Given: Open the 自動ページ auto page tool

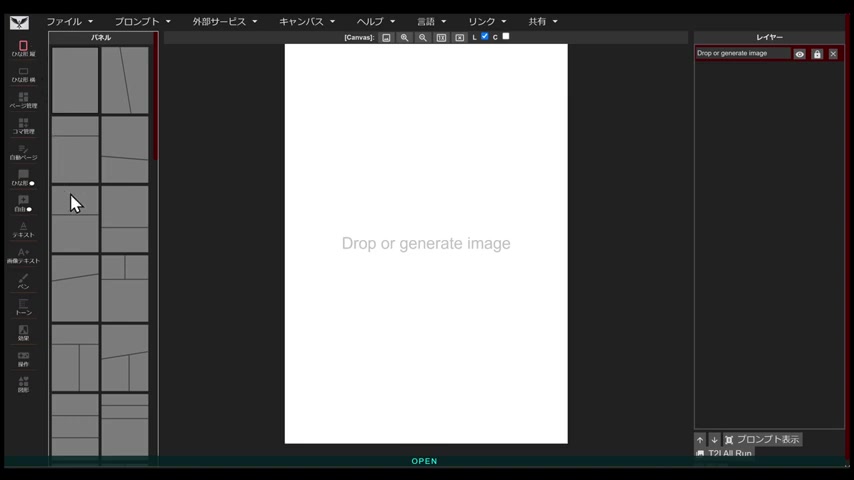Looking at the screenshot, I should 23,152.
